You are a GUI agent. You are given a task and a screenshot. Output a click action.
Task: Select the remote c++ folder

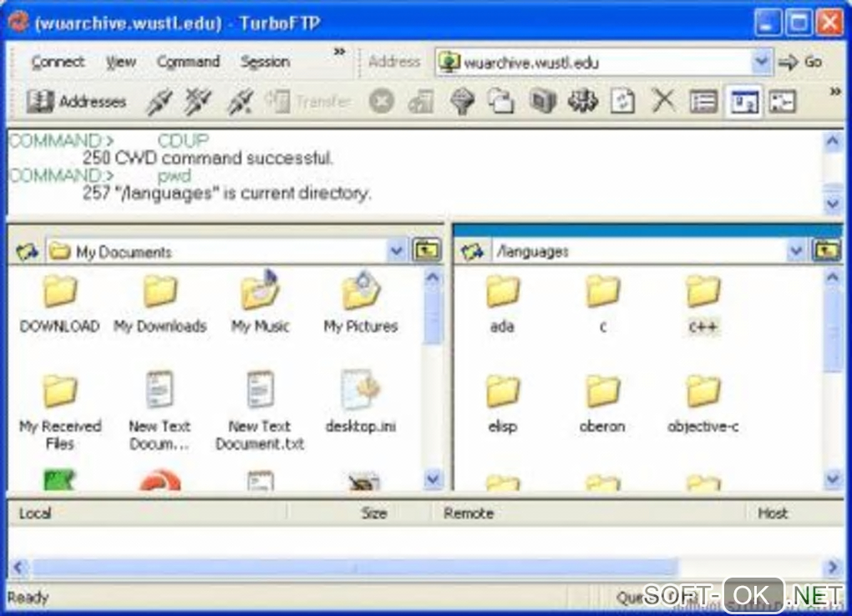tap(703, 304)
